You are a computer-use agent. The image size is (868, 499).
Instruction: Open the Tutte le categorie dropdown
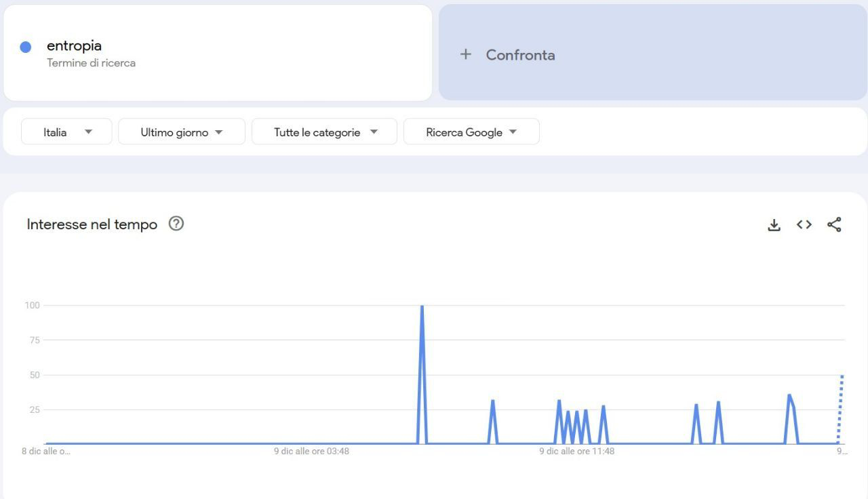324,132
